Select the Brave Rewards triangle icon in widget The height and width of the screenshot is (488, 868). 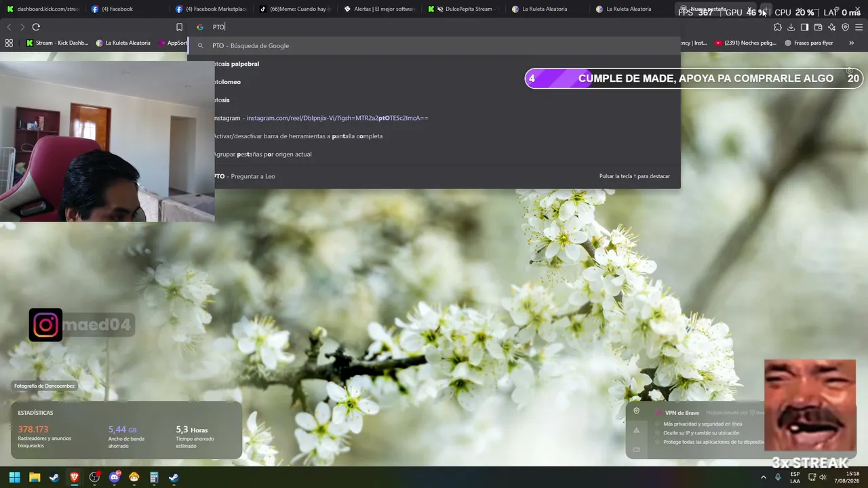coord(636,430)
